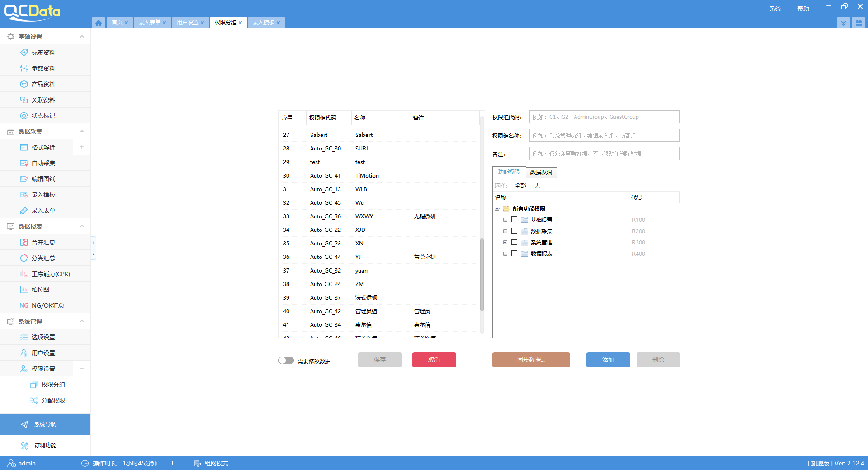Click 全部 to select all permissions

[519, 185]
